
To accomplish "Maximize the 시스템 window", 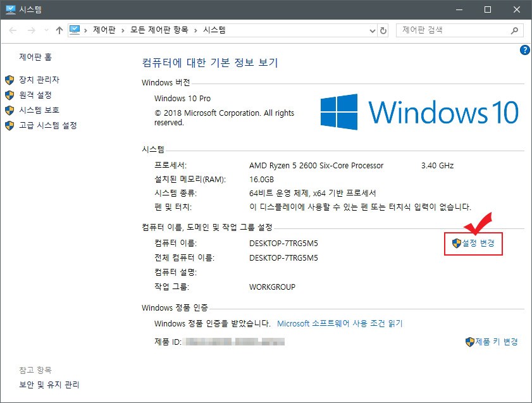I will coord(488,9).
